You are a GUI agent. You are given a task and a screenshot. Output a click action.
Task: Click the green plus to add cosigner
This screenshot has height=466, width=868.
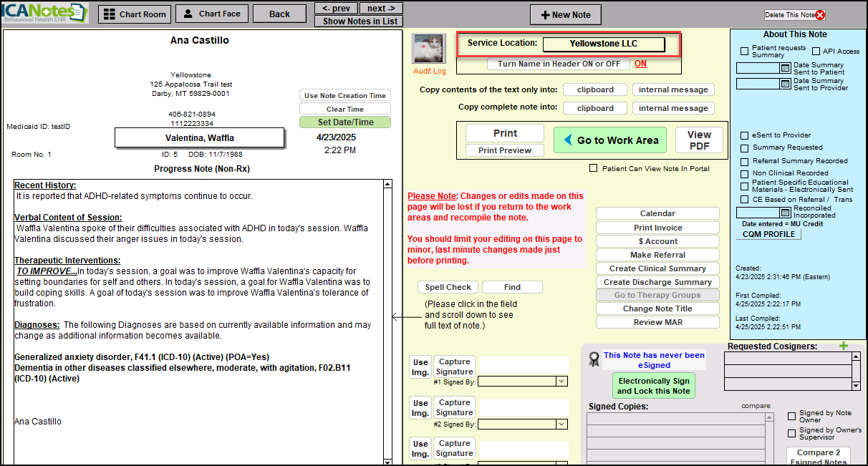[843, 346]
